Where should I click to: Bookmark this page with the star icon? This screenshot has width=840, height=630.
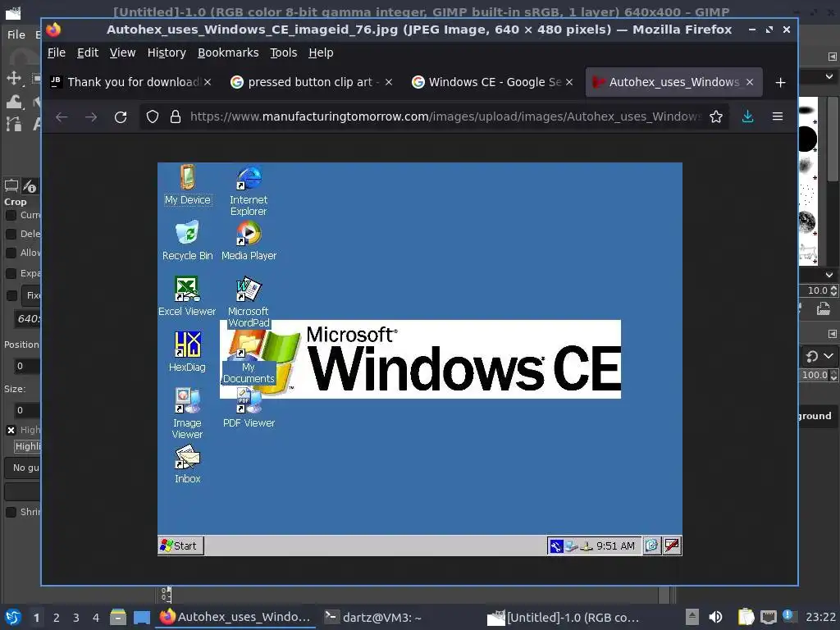coord(715,116)
